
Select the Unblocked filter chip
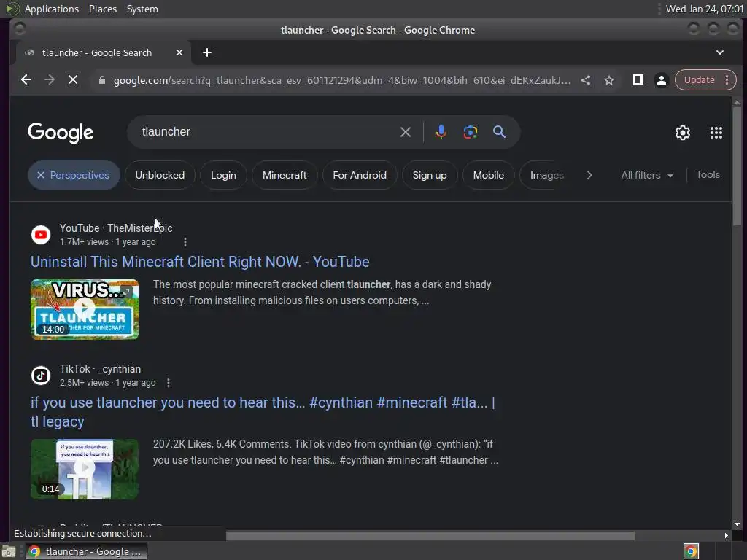(160, 175)
